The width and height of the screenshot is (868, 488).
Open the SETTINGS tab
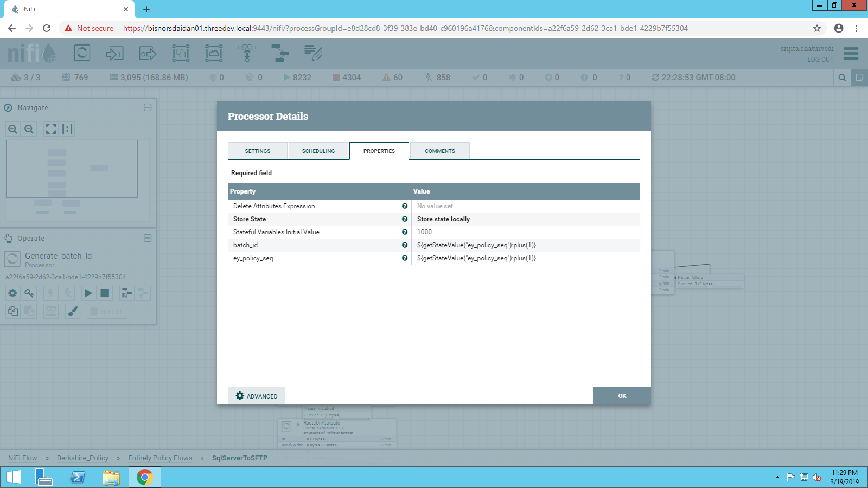[x=258, y=151]
